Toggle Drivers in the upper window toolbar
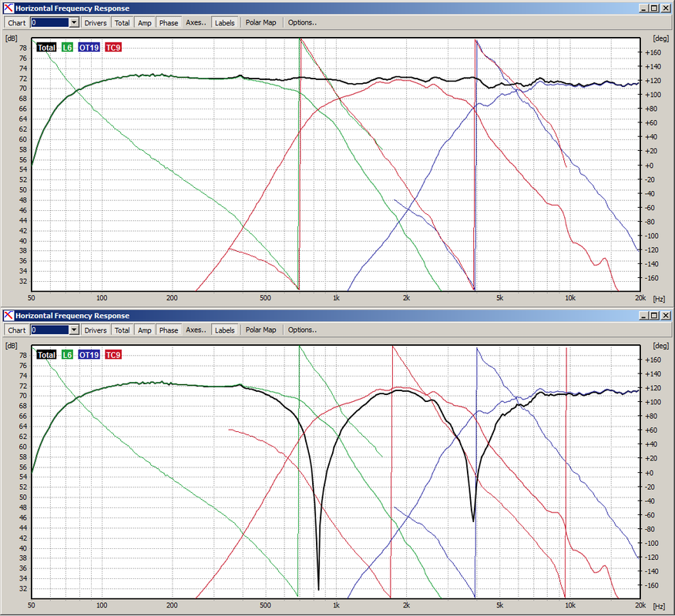Image resolution: width=675 pixels, height=616 pixels. [x=95, y=23]
